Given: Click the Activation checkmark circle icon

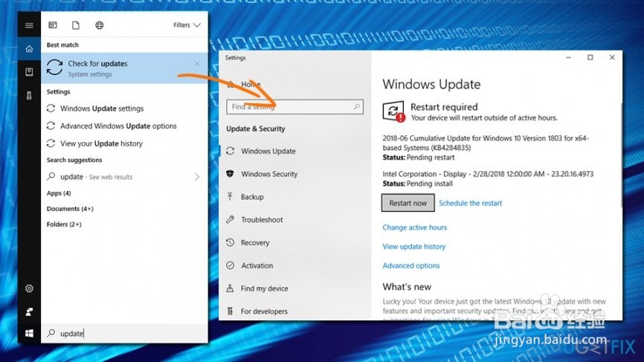Looking at the screenshot, I should click(231, 265).
